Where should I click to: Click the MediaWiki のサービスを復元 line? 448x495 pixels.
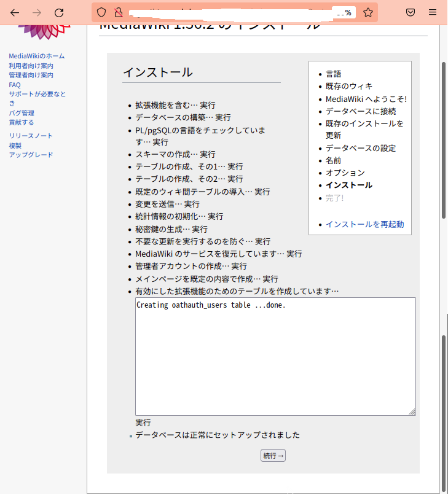pyautogui.click(x=219, y=254)
